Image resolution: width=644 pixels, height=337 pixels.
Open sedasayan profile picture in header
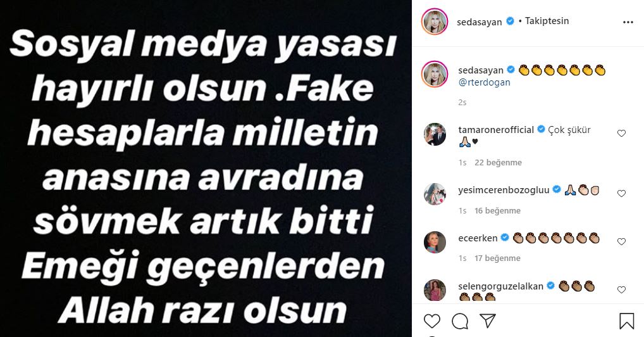pyautogui.click(x=435, y=22)
